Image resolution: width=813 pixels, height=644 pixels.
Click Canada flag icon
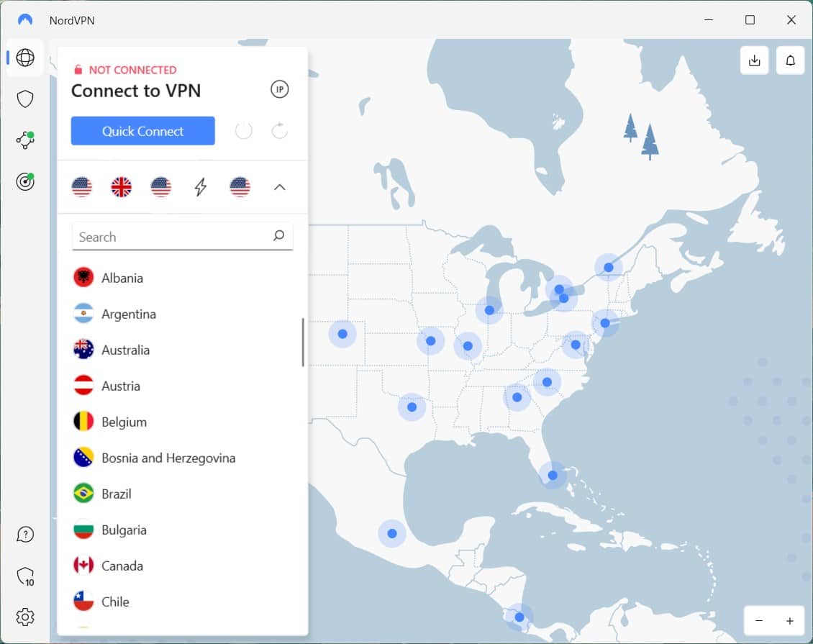click(x=83, y=566)
